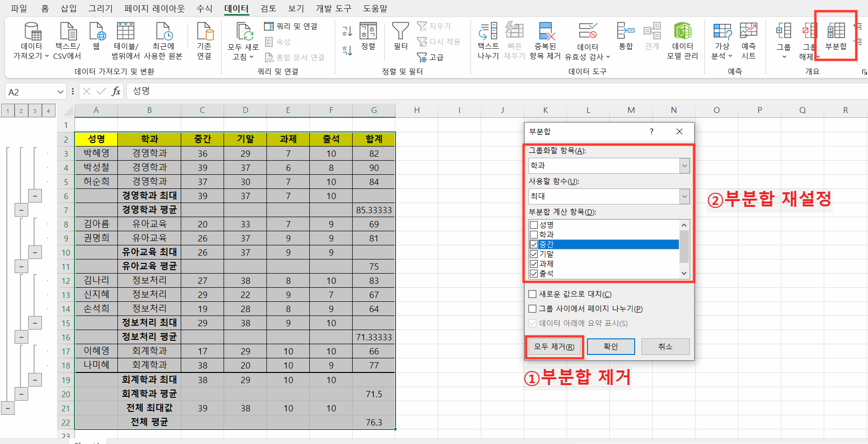The width and height of the screenshot is (868, 444).
Task: Click the 모두 제거 button
Action: point(554,347)
